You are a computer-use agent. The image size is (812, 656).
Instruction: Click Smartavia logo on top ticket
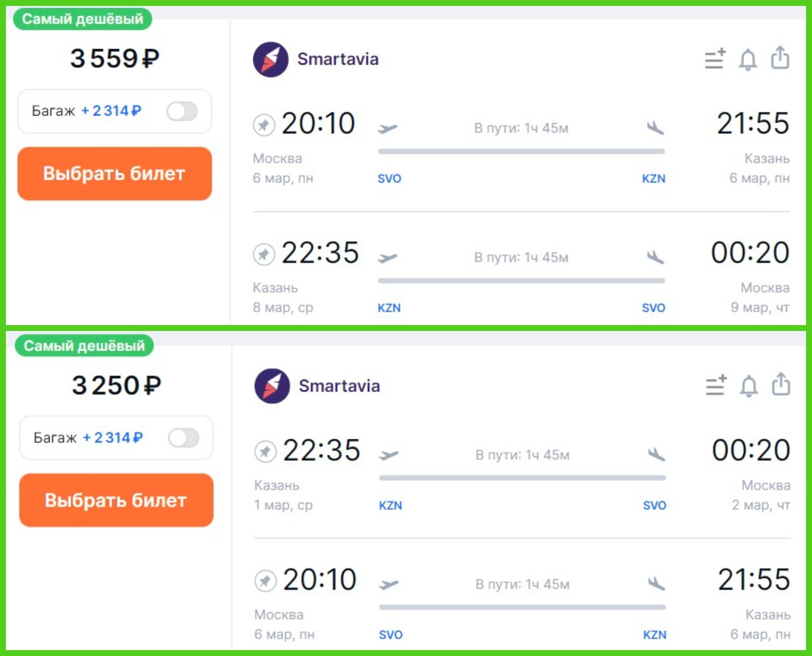pyautogui.click(x=271, y=59)
